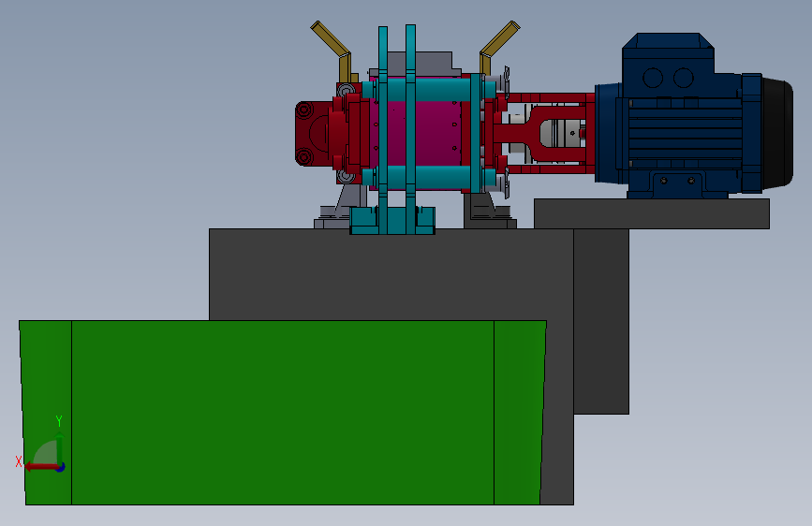Select the right yellow angled handle
Image resolution: width=812 pixels, height=526 pixels.
click(x=497, y=47)
